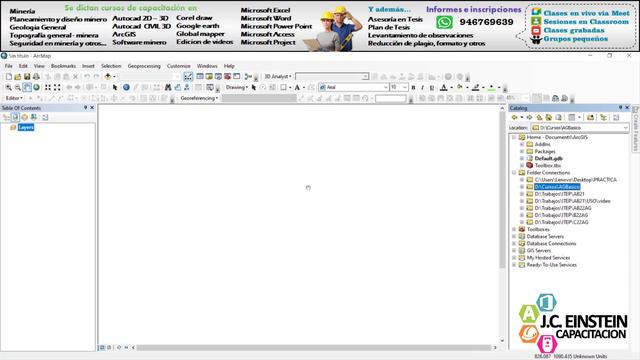Expand the GIS Servers node in Catalog
This screenshot has height=360, width=640.
coord(514,251)
